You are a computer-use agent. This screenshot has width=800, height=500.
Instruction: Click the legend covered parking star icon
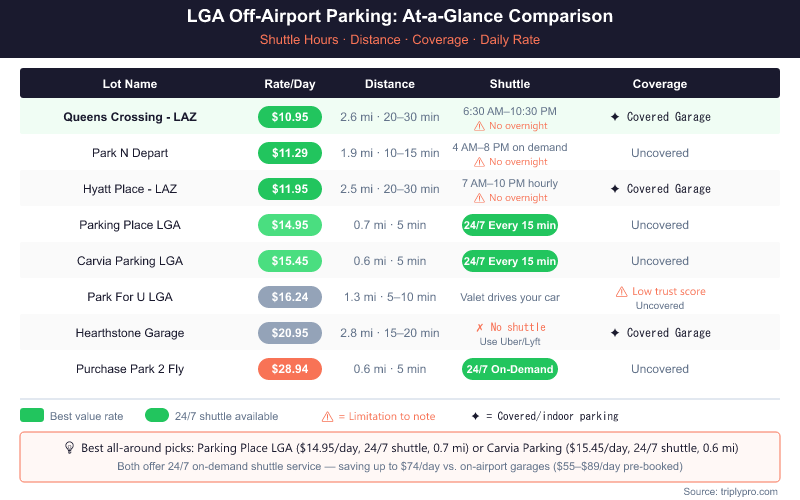coord(474,416)
